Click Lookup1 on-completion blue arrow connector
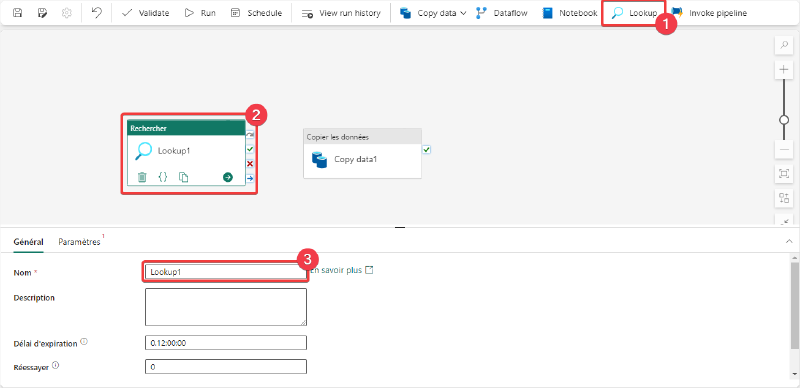 pos(250,179)
